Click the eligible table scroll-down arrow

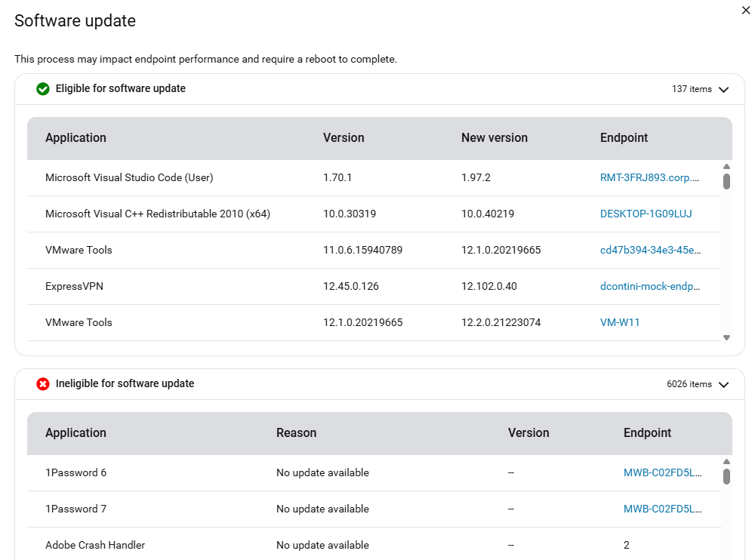click(726, 337)
